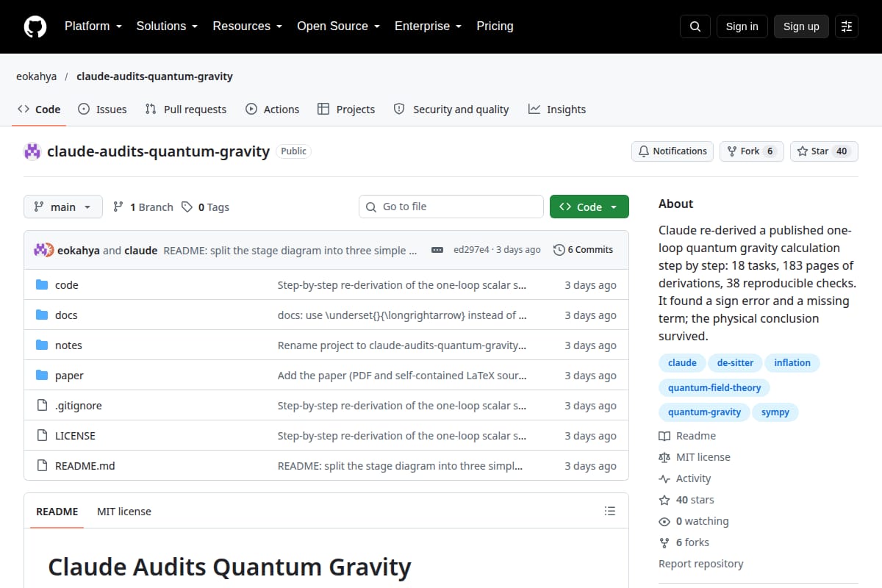The height and width of the screenshot is (588, 882).
Task: Open commit hash ed297e4
Action: point(471,250)
